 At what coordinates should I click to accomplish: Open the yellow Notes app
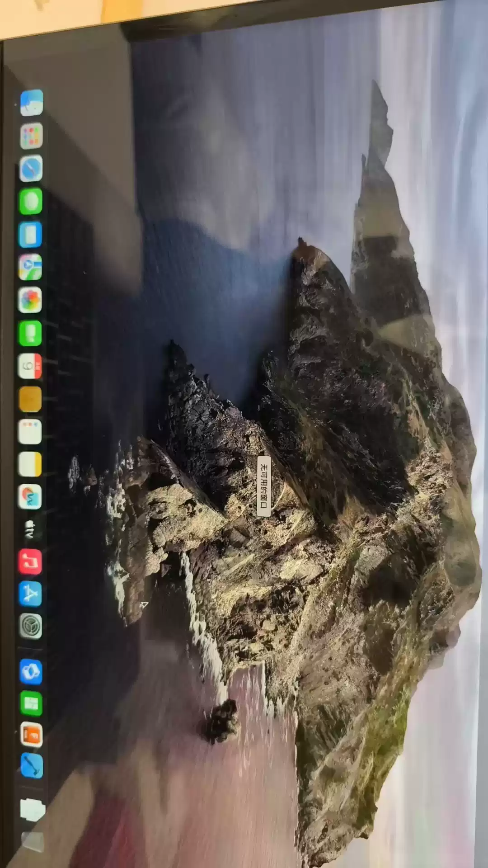(30, 464)
